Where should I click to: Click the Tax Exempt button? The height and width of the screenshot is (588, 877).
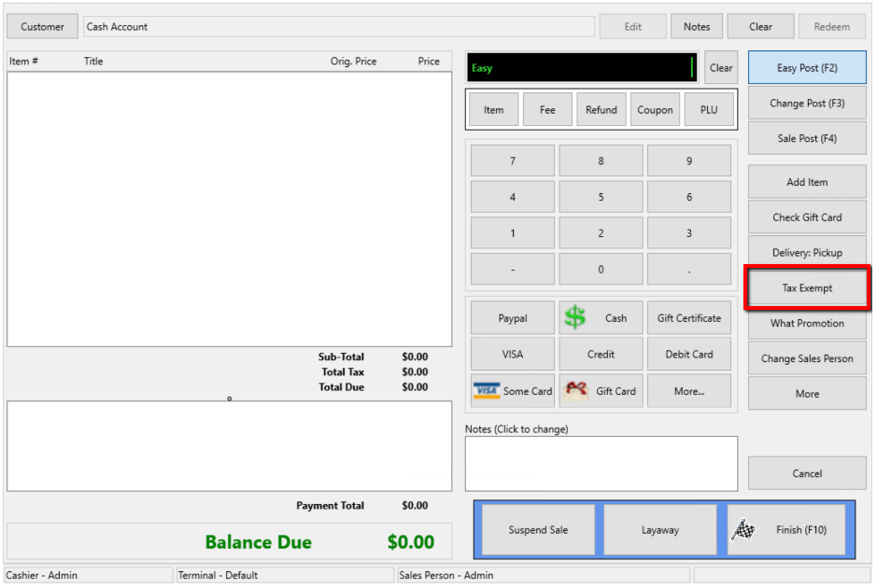pyautogui.click(x=807, y=287)
